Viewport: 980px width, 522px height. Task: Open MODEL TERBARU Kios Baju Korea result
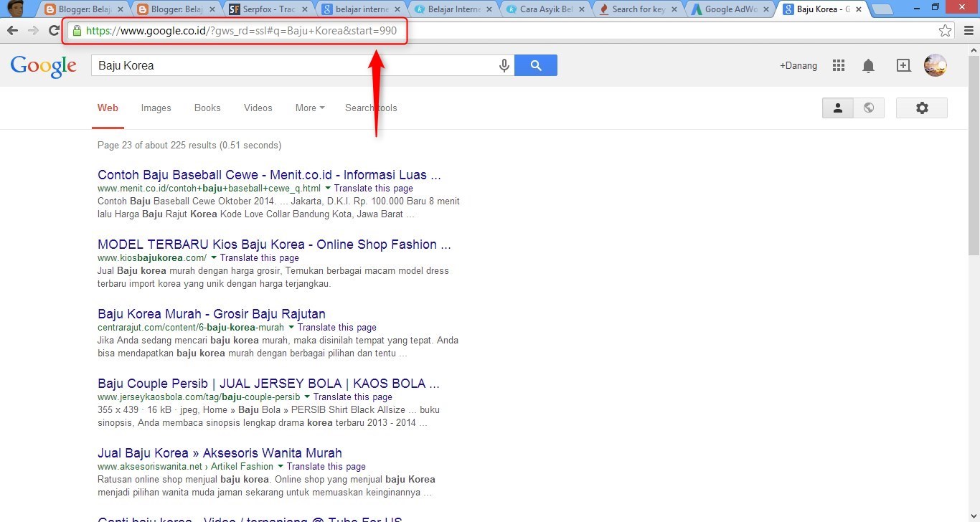274,245
